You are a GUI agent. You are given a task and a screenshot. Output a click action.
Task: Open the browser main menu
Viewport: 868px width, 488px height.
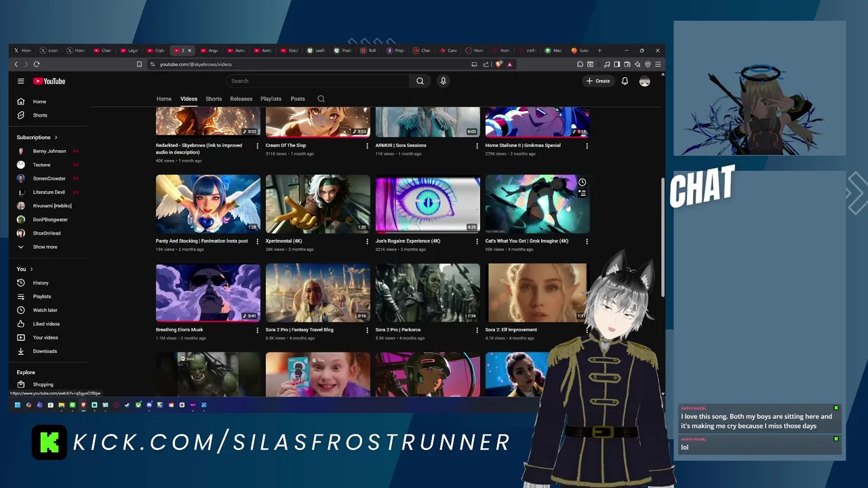(x=658, y=64)
